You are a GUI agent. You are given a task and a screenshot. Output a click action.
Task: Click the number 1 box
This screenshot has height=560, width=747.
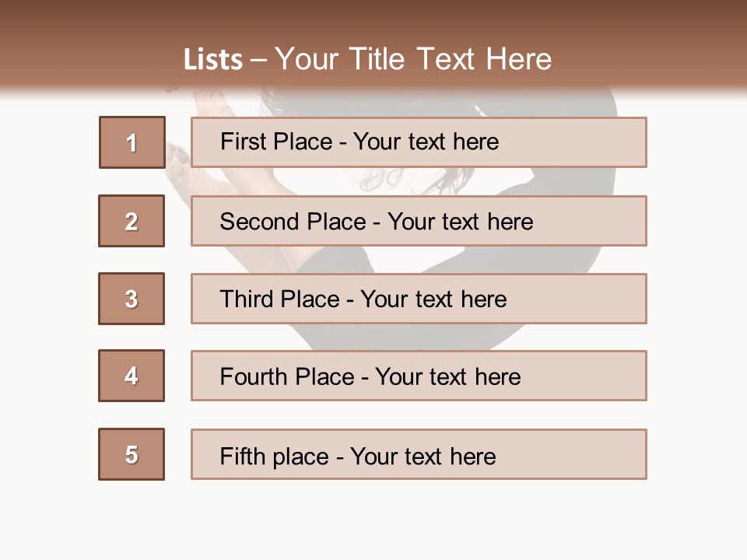point(132,142)
